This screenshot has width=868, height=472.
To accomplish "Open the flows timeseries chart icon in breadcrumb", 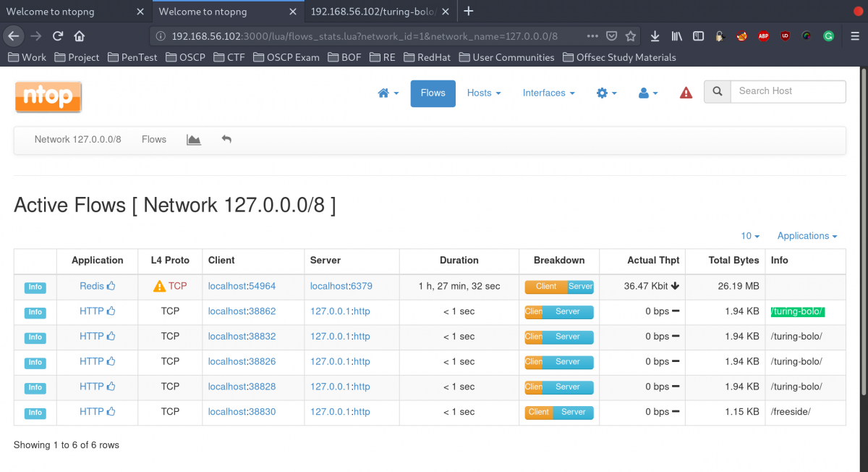I will click(193, 139).
